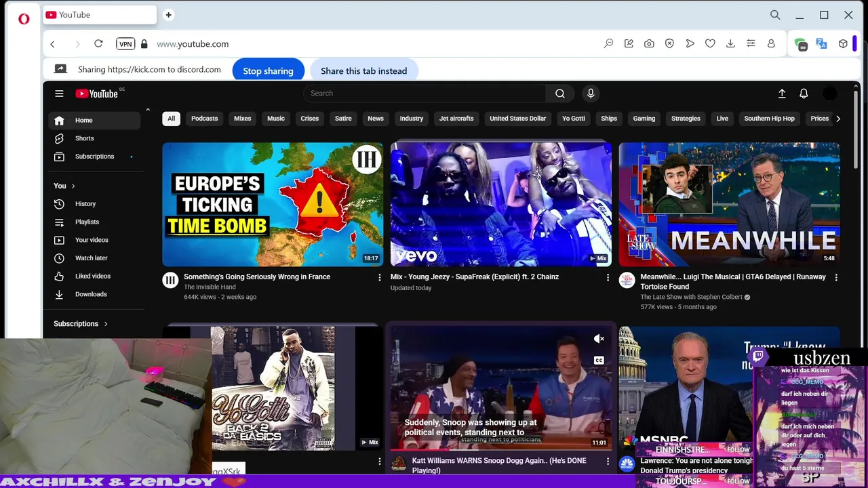Open options for France video
Viewport: 868px width, 488px height.
pyautogui.click(x=379, y=277)
